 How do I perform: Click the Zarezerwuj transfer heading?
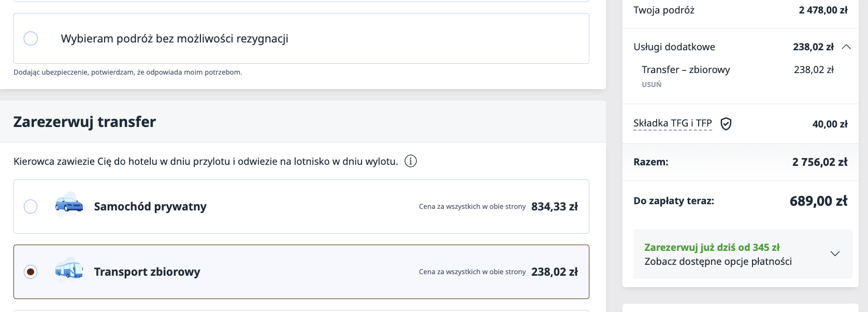pyautogui.click(x=84, y=121)
